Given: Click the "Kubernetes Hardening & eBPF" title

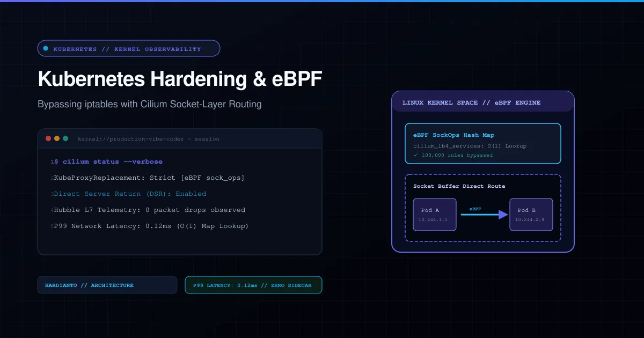Looking at the screenshot, I should 180,79.
